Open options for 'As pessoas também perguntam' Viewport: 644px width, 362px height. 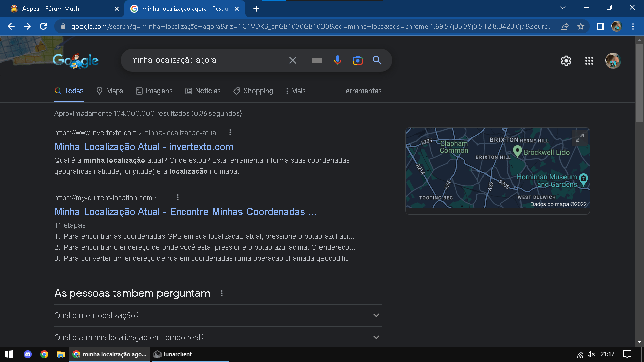(x=222, y=293)
